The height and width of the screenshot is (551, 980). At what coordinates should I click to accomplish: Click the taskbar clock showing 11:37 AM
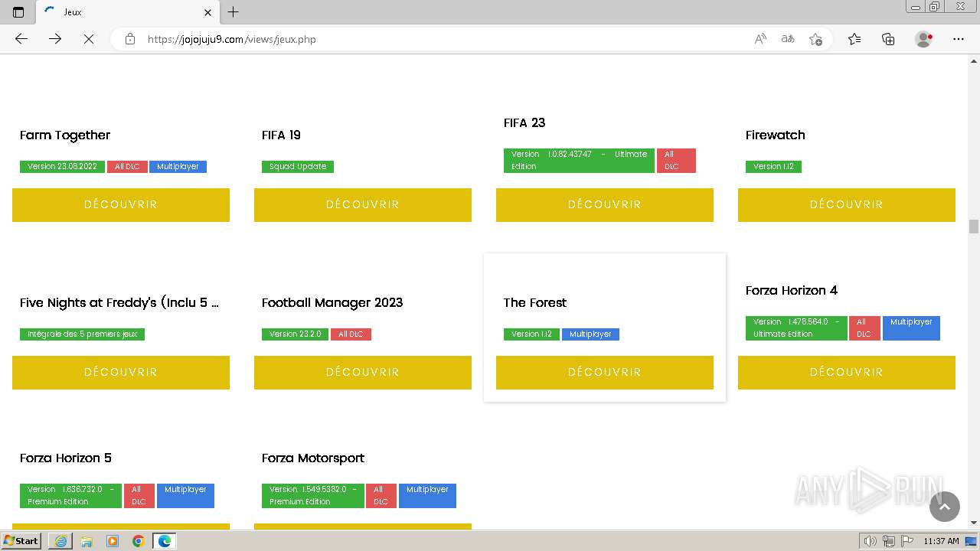click(x=941, y=541)
